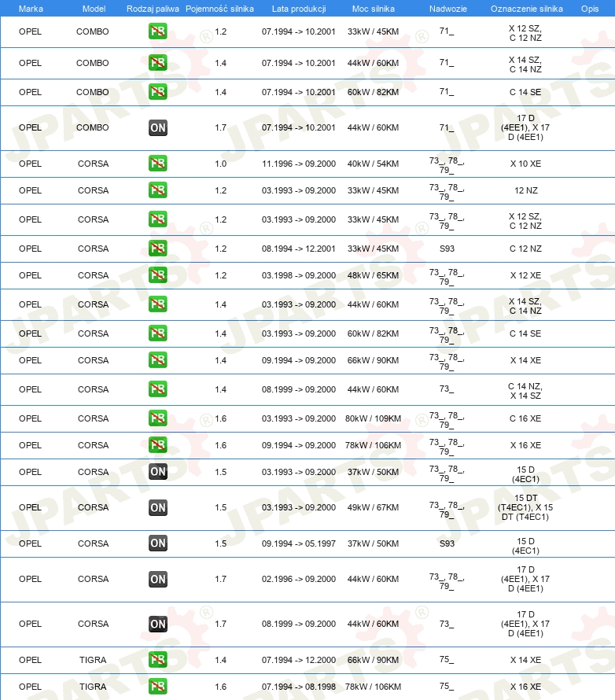Screen dimensions: 615x700
Task: Click the Oznaczenie silnika column header
Action: (x=527, y=9)
